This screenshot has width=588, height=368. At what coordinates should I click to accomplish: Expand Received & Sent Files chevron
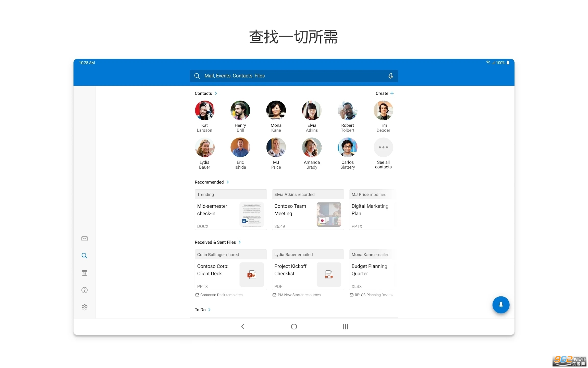(x=240, y=242)
